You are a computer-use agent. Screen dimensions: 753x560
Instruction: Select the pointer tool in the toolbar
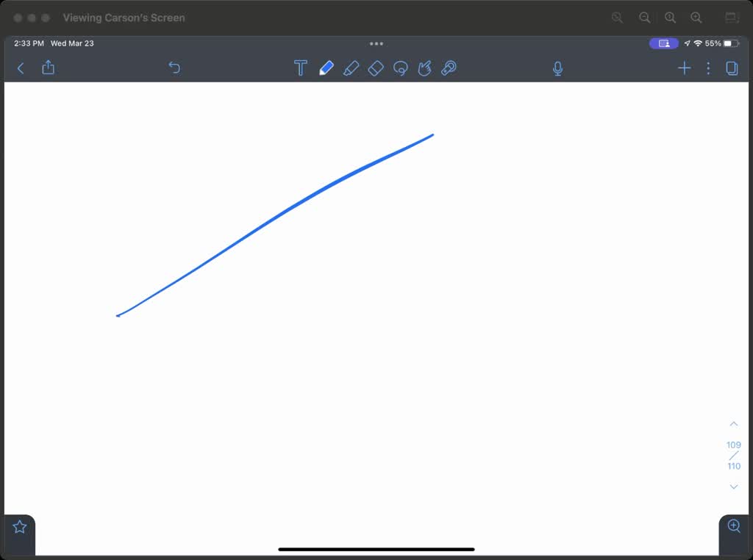tap(449, 68)
